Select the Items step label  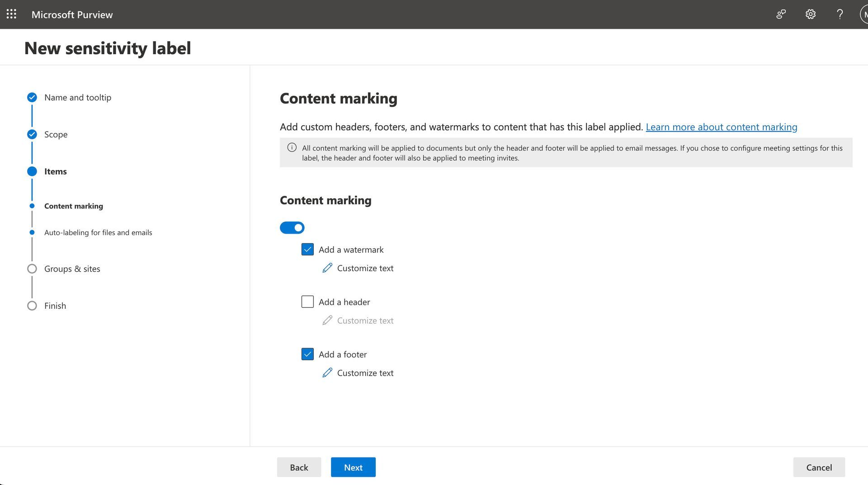click(56, 171)
